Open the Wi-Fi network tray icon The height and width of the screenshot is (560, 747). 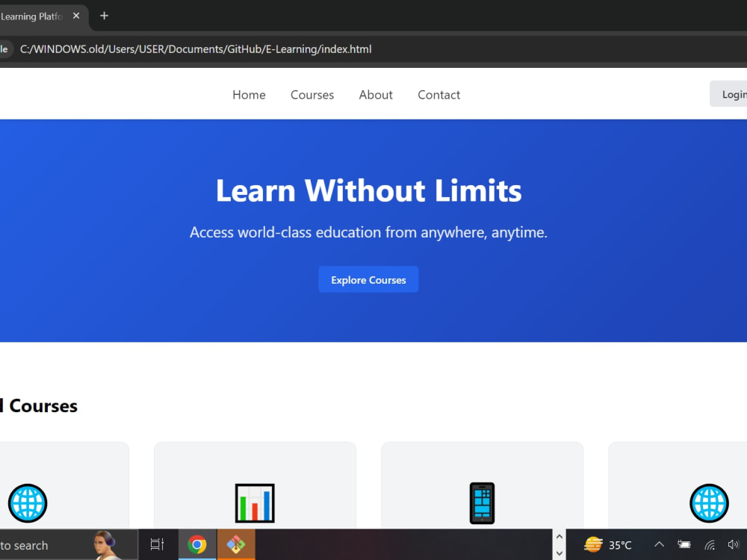[x=710, y=545]
